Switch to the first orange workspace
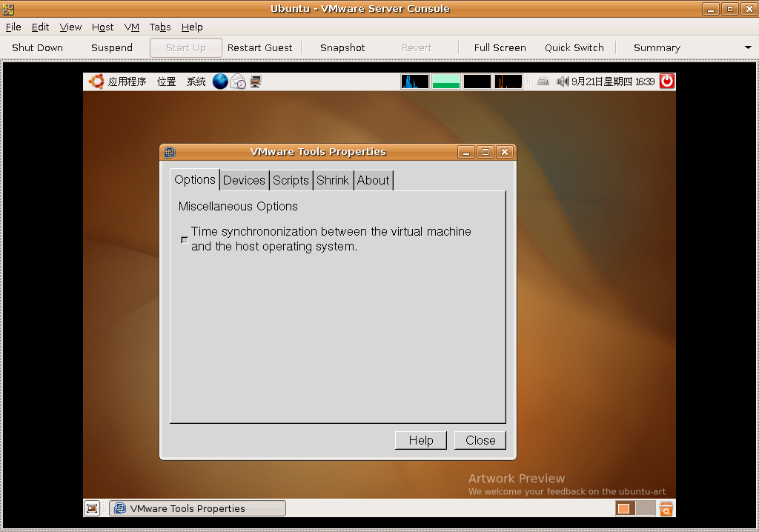The width and height of the screenshot is (759, 532). 625,508
